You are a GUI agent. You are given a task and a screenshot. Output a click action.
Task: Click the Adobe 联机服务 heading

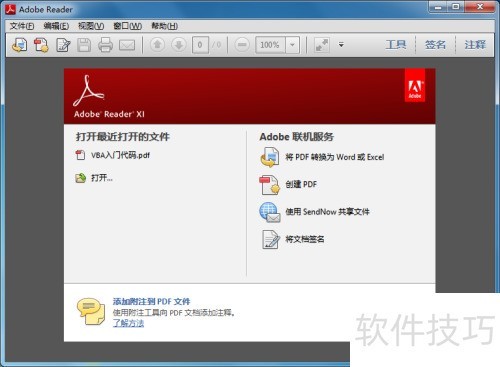pyautogui.click(x=296, y=137)
